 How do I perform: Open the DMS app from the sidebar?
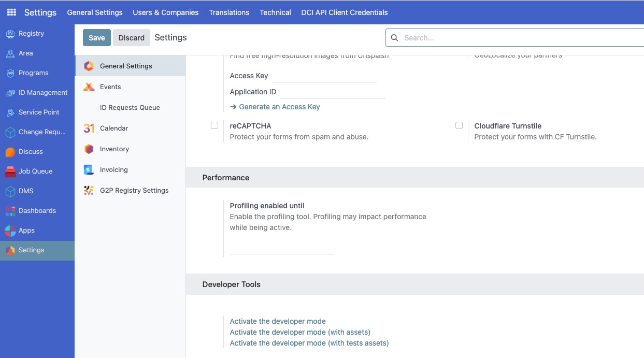[26, 191]
